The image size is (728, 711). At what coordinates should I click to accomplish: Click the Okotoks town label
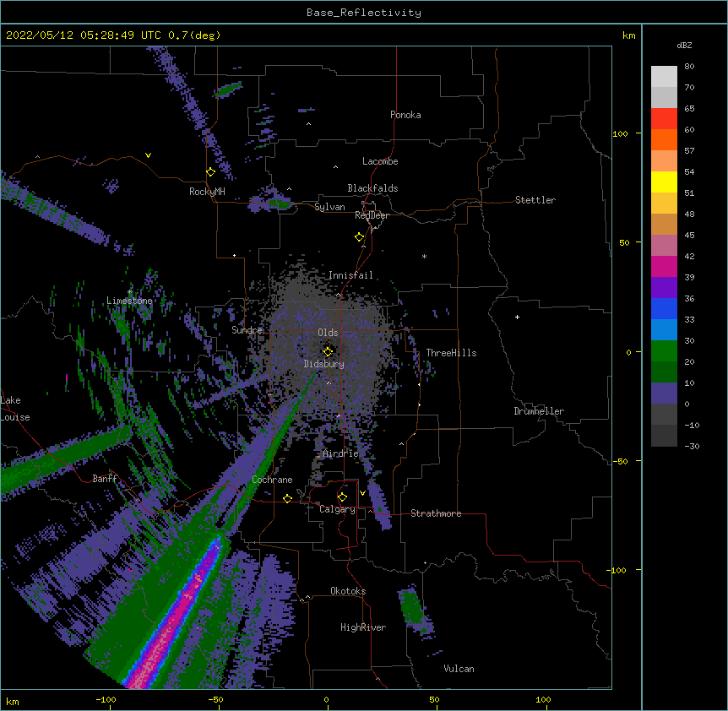tap(348, 591)
